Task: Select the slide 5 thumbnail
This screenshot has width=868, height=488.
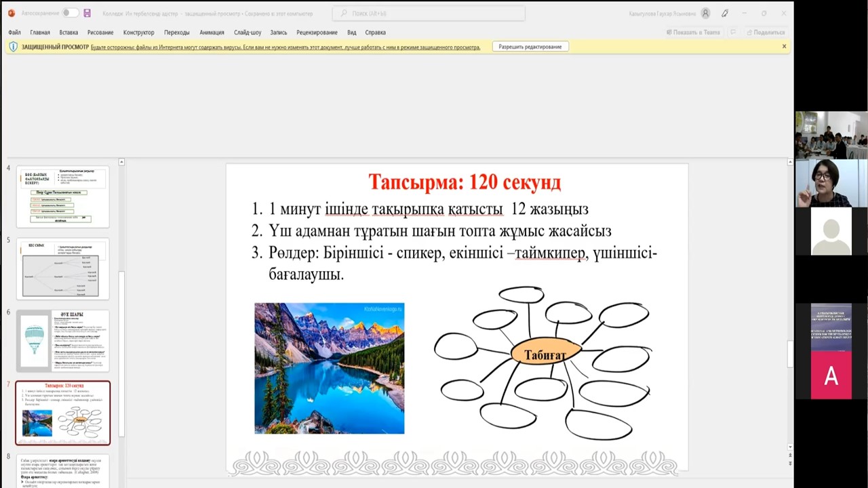Action: tap(62, 268)
